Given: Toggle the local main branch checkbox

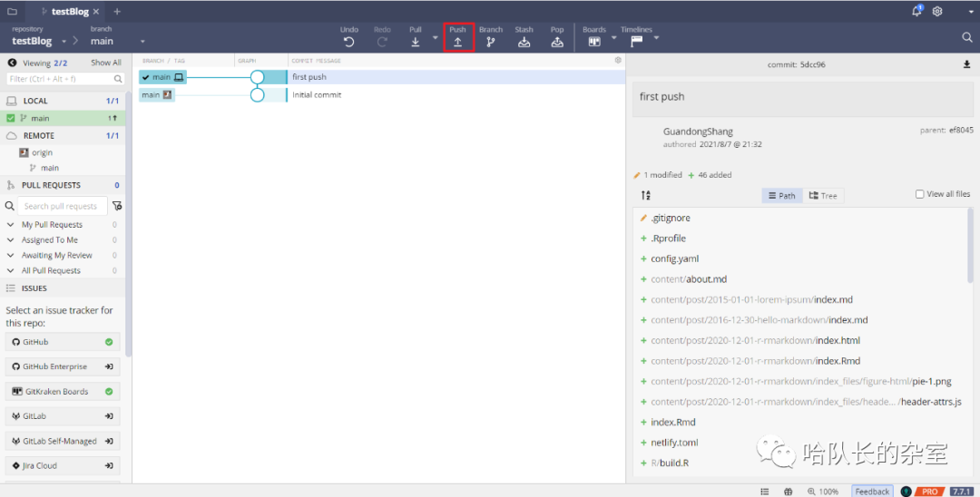Looking at the screenshot, I should [x=11, y=118].
